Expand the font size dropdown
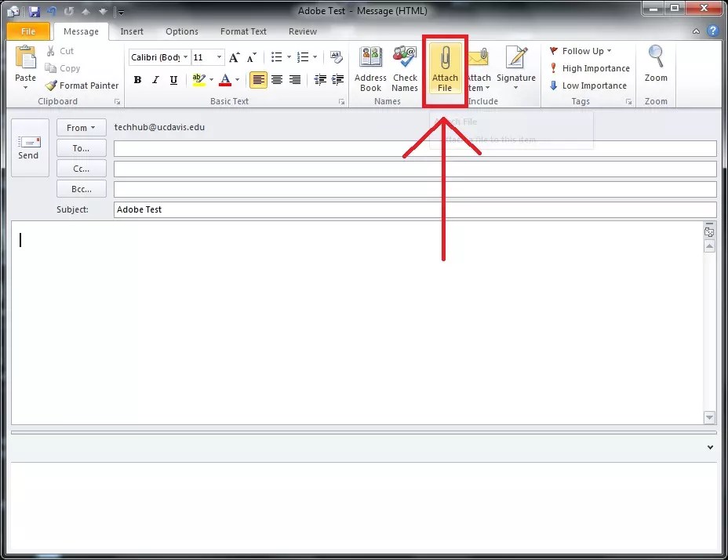The image size is (728, 560). tap(219, 57)
